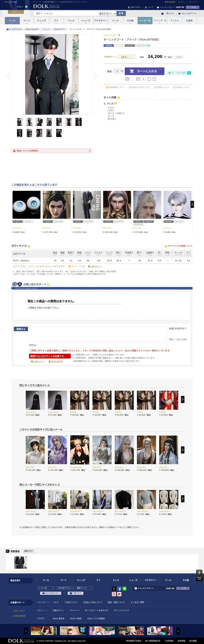Image resolution: width=204 pixels, height=644 pixels.
Task: Open the 70cmクラス breadcrumb link
Action: (x=59, y=29)
